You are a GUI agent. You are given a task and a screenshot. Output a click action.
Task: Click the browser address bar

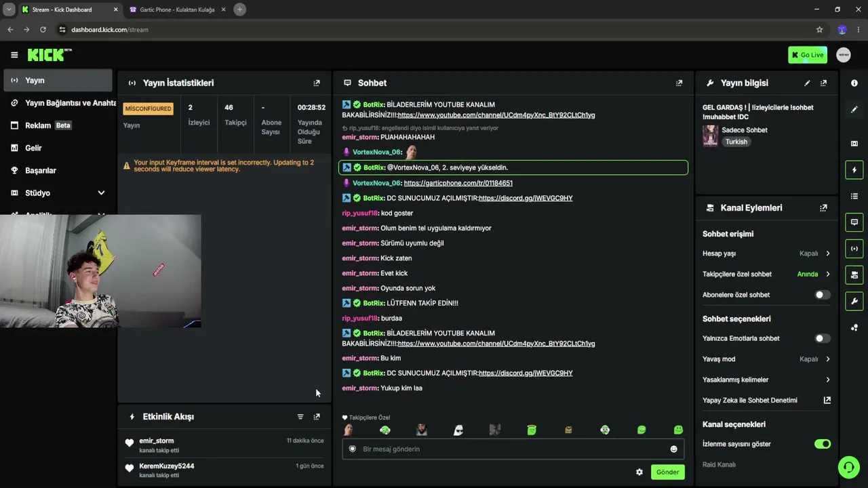point(434,30)
